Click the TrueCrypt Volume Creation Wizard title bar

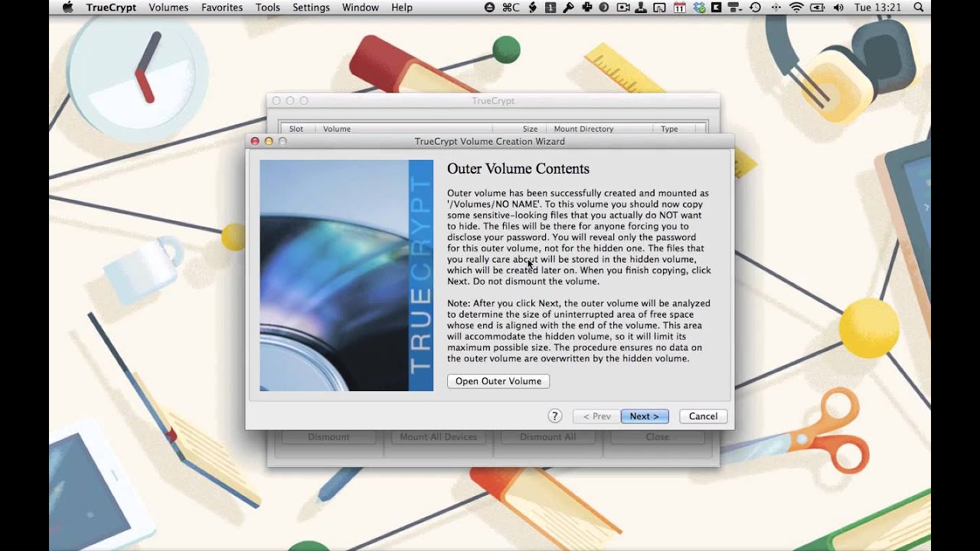[490, 142]
